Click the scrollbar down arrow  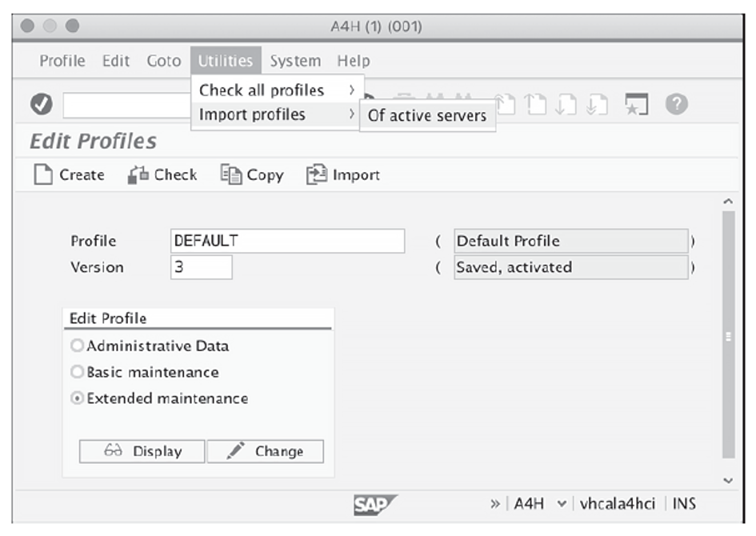coord(728,480)
